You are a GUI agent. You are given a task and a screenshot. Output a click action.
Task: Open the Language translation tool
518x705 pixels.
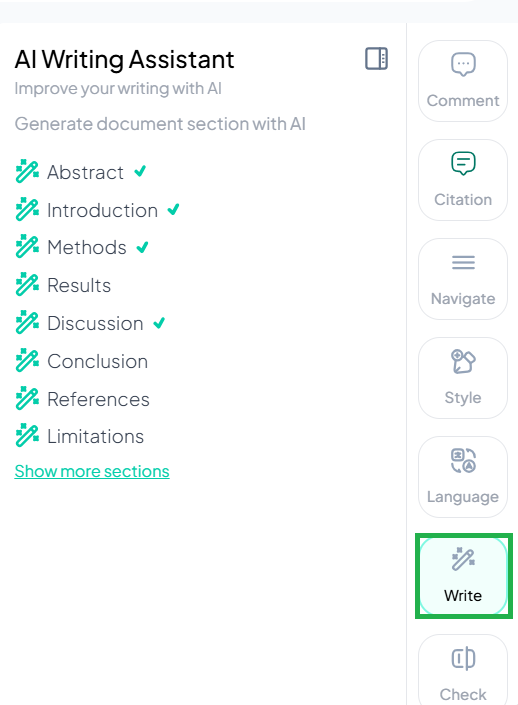(463, 477)
